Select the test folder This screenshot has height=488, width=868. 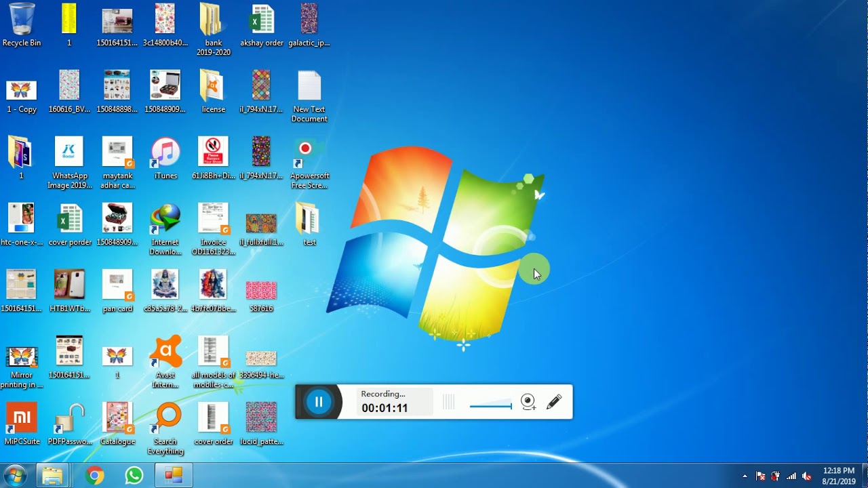(309, 225)
